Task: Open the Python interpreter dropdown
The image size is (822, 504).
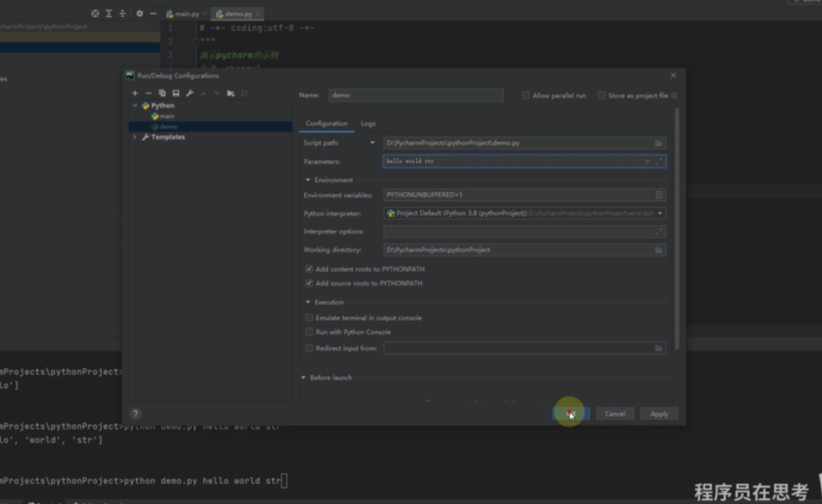Action: (660, 213)
